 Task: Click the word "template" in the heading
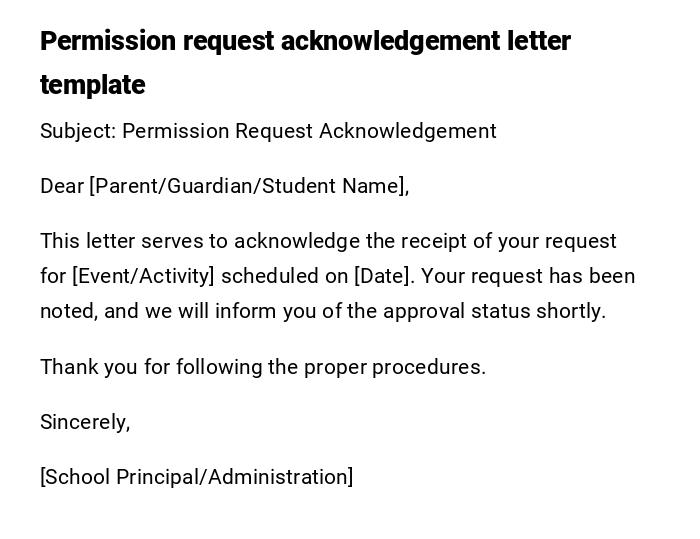point(93,85)
